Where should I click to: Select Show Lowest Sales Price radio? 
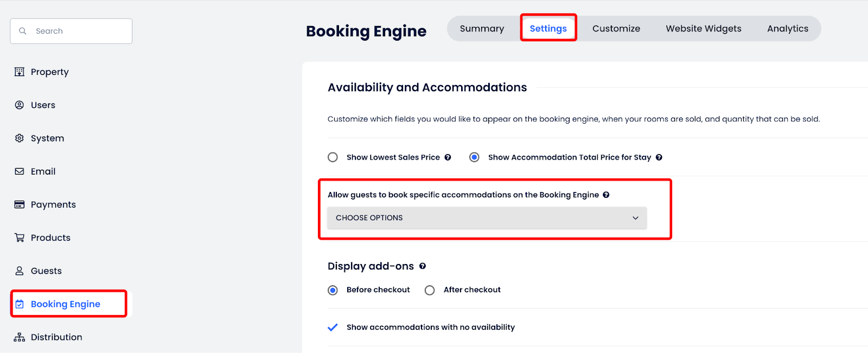[x=333, y=157]
